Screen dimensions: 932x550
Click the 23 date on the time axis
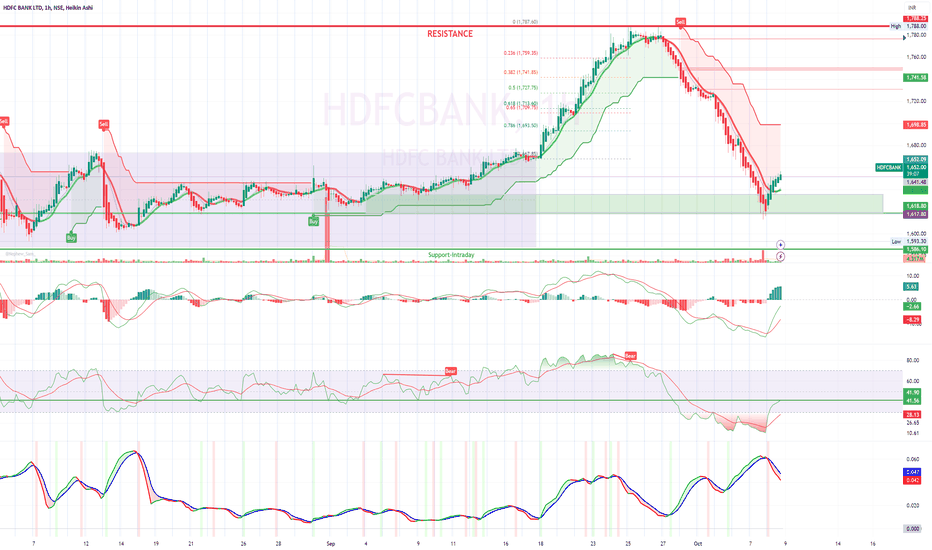[593, 543]
